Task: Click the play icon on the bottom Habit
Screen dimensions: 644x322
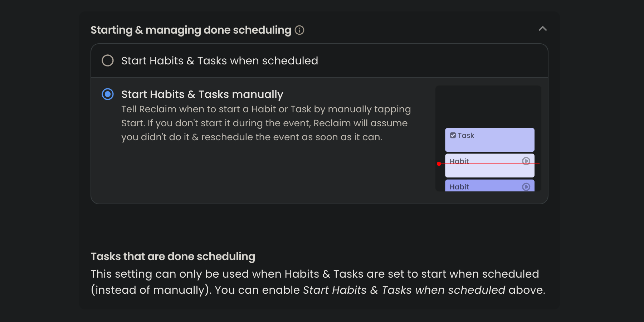Action: 526,187
